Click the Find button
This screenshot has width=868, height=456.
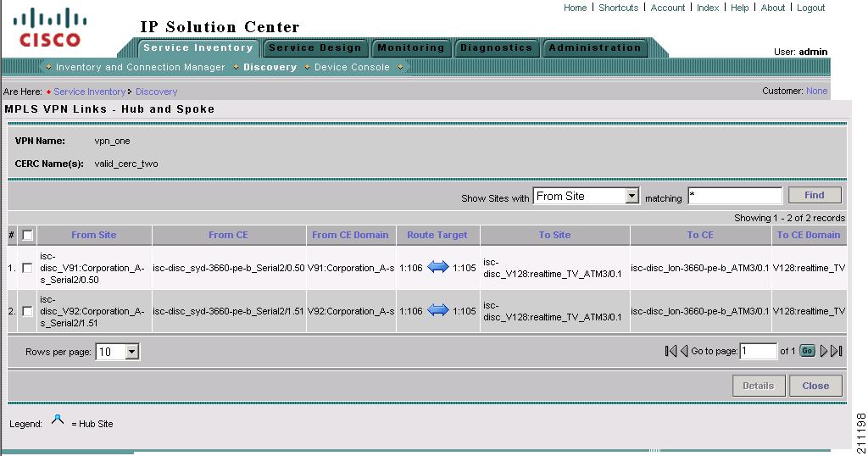[x=815, y=195]
